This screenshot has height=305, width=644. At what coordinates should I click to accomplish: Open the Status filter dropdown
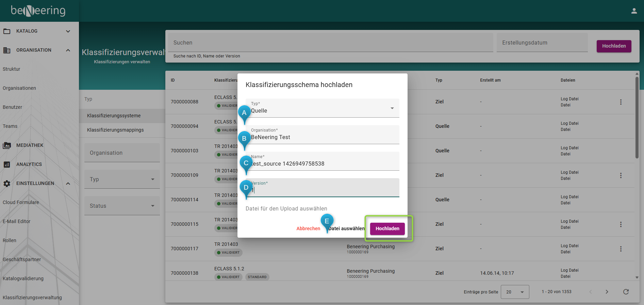coord(122,206)
